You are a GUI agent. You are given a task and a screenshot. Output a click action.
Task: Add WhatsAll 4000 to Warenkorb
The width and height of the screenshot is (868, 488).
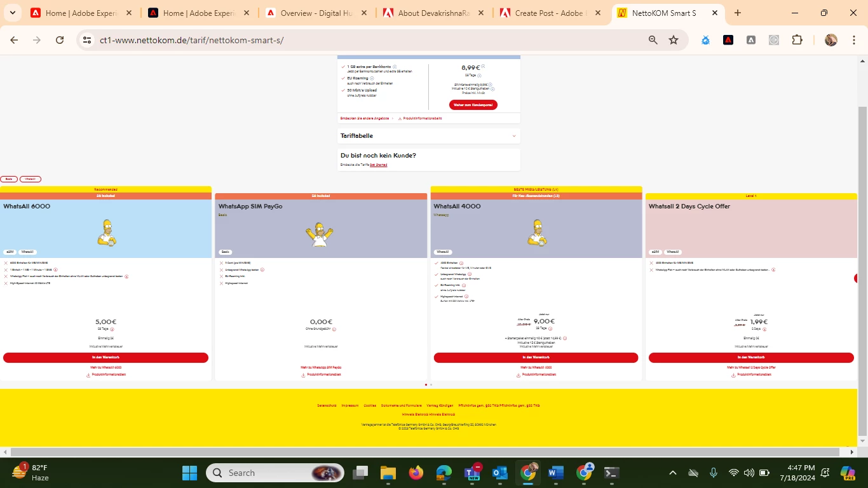(536, 358)
